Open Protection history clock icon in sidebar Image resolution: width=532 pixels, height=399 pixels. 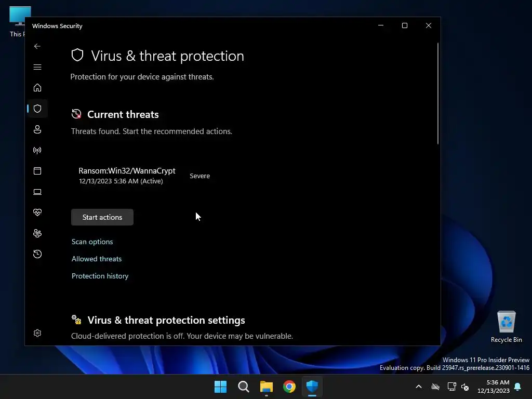[37, 254]
